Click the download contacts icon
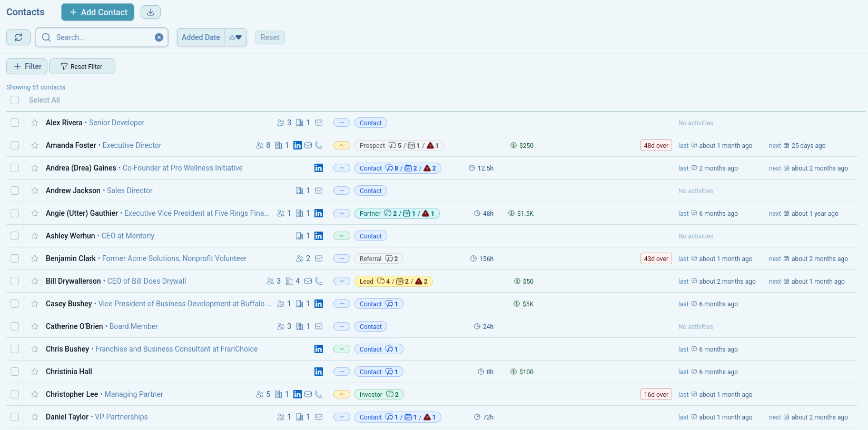 pyautogui.click(x=150, y=12)
